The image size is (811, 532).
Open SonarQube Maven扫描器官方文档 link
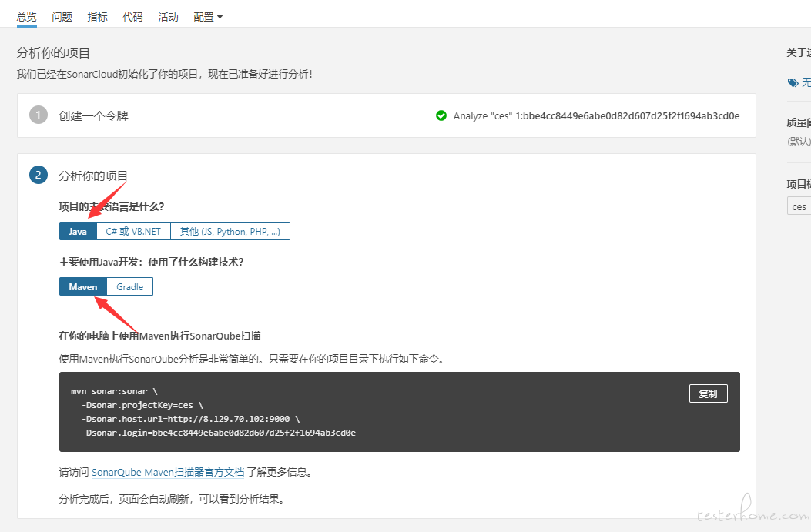pyautogui.click(x=168, y=472)
